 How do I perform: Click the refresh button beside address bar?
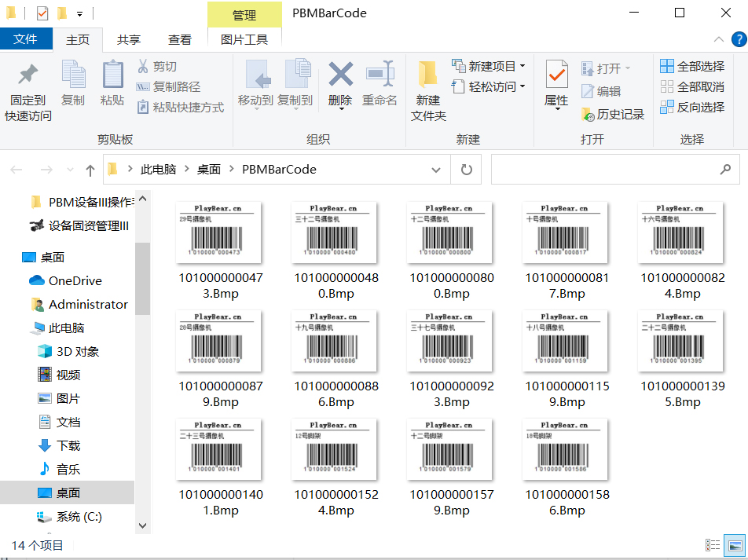[466, 170]
